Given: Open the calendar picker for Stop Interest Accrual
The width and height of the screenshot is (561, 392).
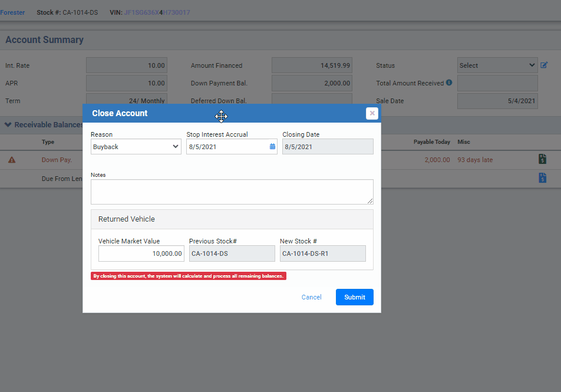Looking at the screenshot, I should point(272,147).
